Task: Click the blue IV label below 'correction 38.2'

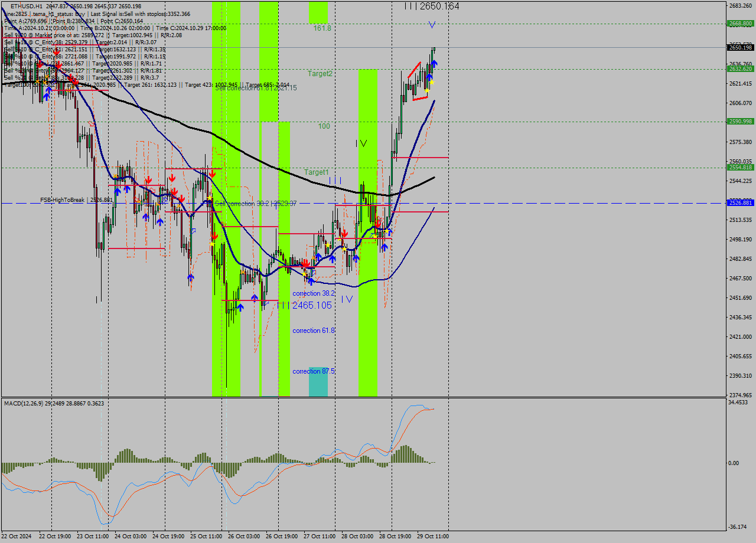Action: tap(347, 299)
